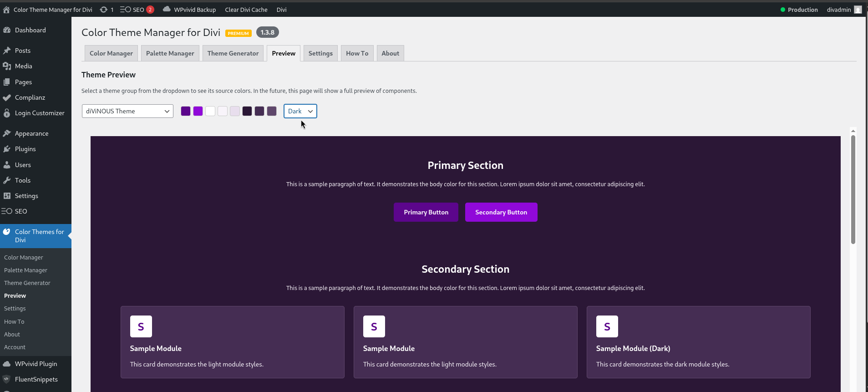Screen dimensions: 868x392
Task: Select the Preview tab
Action: click(x=284, y=53)
